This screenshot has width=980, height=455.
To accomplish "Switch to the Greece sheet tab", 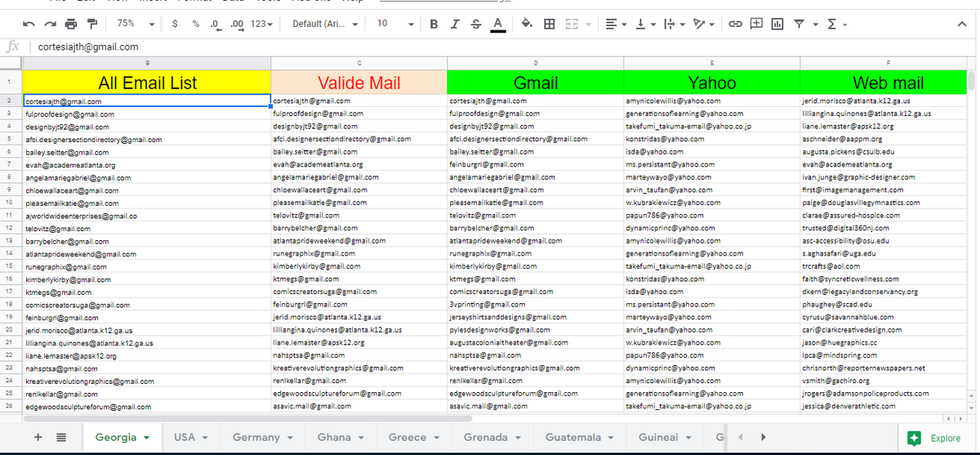I will pos(408,437).
